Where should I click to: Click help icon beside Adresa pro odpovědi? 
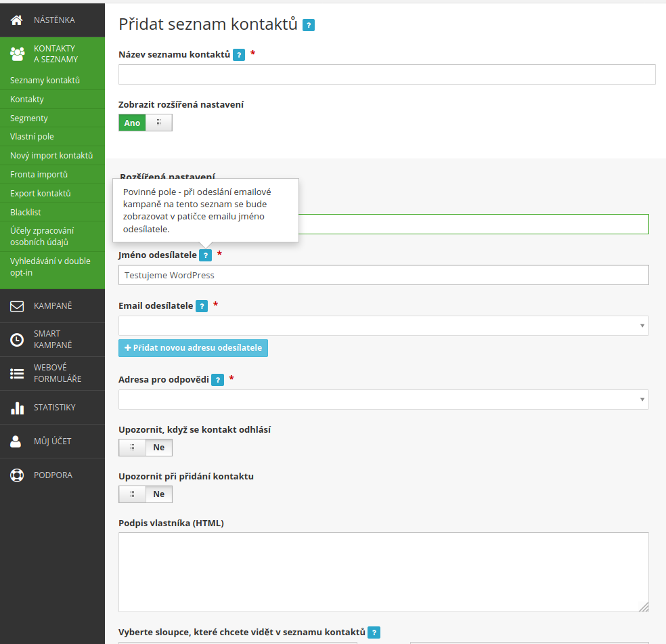(x=217, y=380)
